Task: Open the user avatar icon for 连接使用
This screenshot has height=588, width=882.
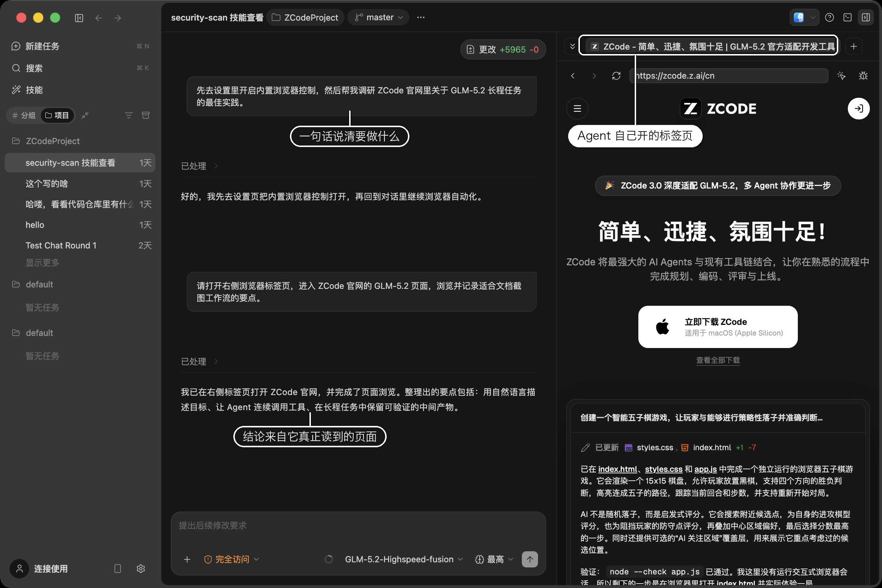Action: coord(19,569)
